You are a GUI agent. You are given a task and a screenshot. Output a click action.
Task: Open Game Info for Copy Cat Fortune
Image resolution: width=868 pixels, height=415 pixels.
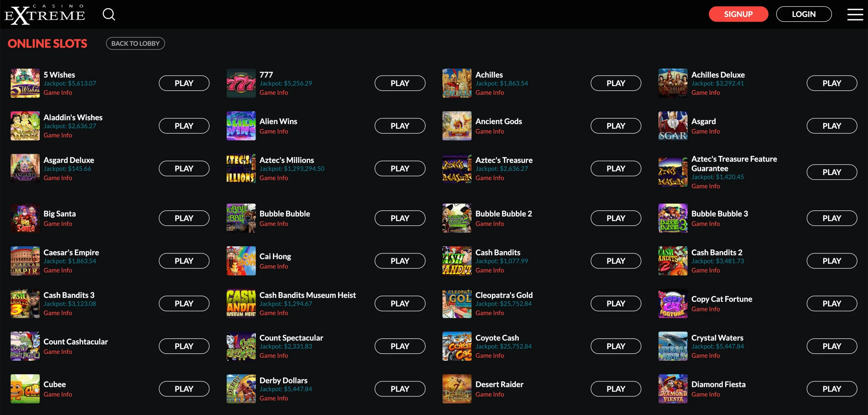[x=706, y=309]
